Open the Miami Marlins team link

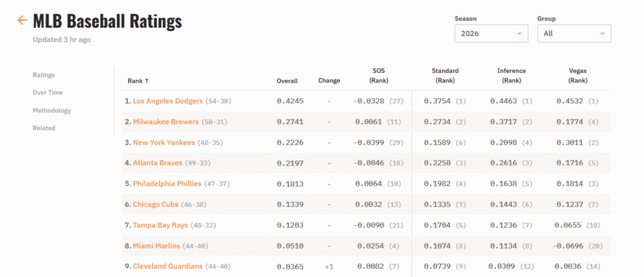coord(157,246)
